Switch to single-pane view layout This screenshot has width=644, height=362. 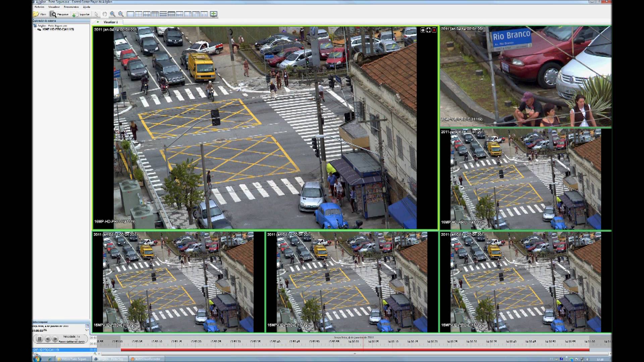pos(130,14)
